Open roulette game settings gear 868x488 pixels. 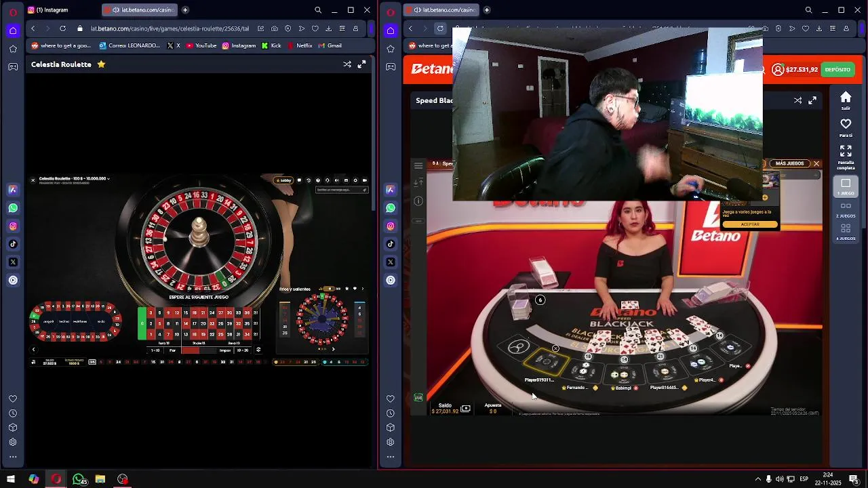click(x=355, y=180)
